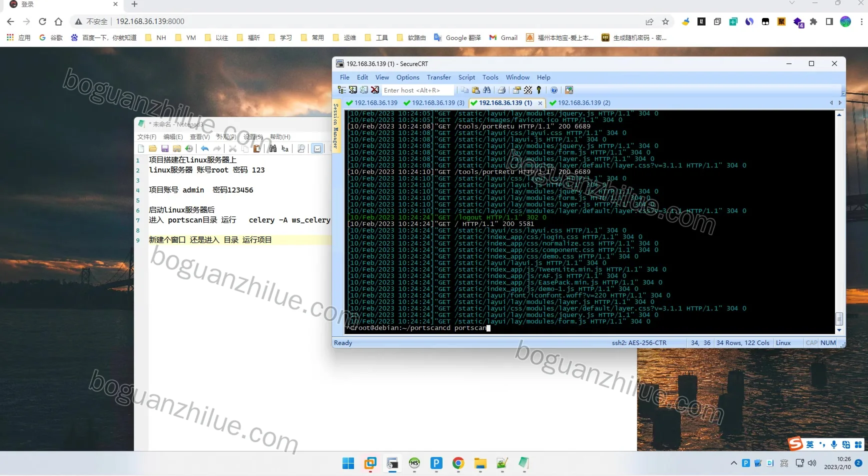Click the Zoom magnifier icon in Notepad3
Image resolution: width=868 pixels, height=476 pixels.
point(301,148)
